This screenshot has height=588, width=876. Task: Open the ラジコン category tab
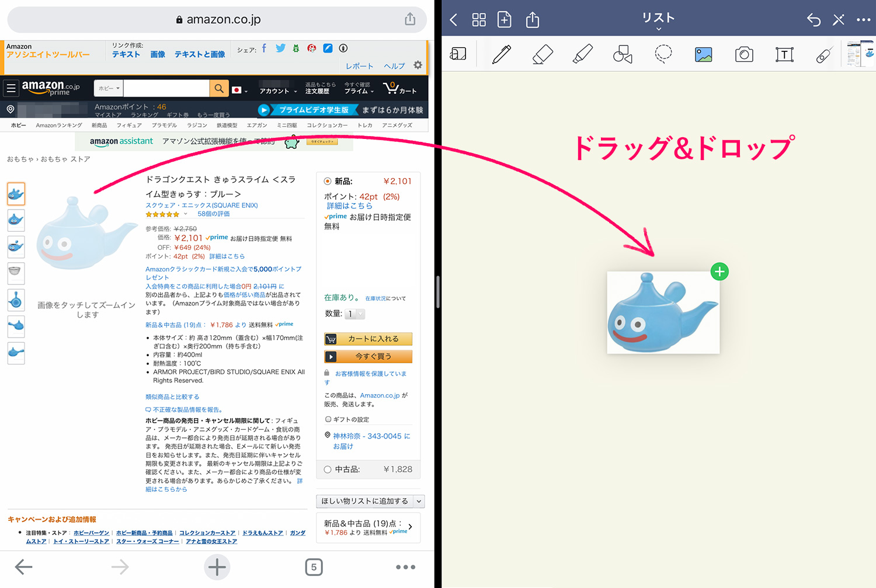pyautogui.click(x=197, y=125)
